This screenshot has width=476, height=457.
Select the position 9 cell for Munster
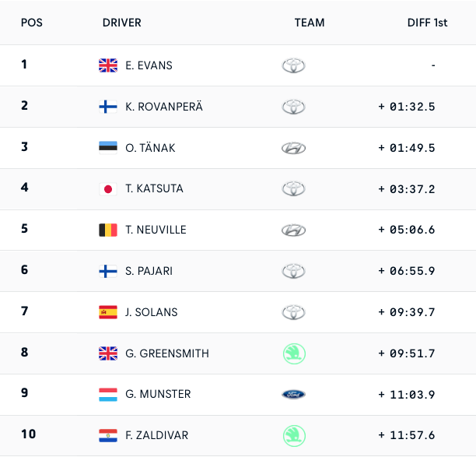pyautogui.click(x=25, y=393)
